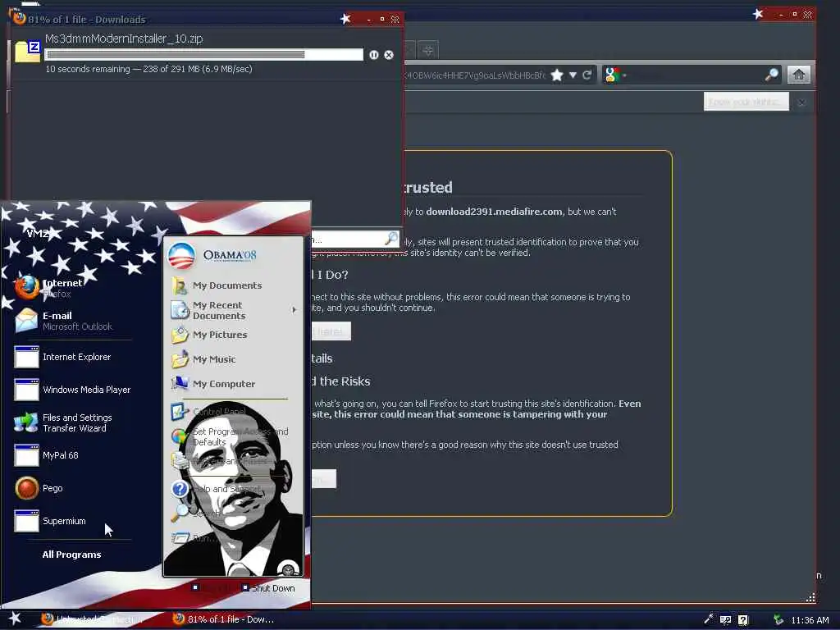Click the Ms3dmmModernInstaller_10.zip file name
The height and width of the screenshot is (630, 840).
coord(124,39)
